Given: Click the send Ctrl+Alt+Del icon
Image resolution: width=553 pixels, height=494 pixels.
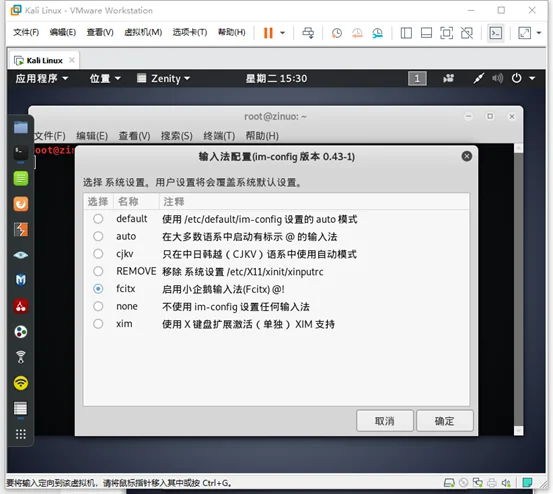Looking at the screenshot, I should [308, 33].
